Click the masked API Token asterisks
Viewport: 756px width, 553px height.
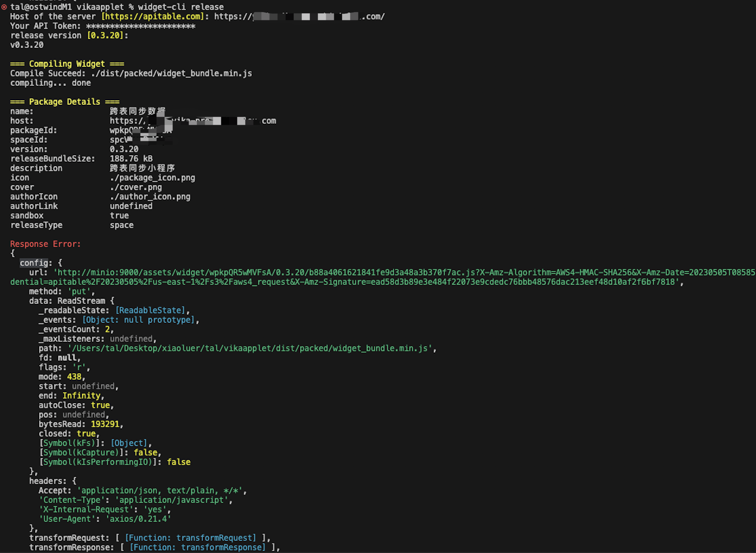pyautogui.click(x=141, y=26)
